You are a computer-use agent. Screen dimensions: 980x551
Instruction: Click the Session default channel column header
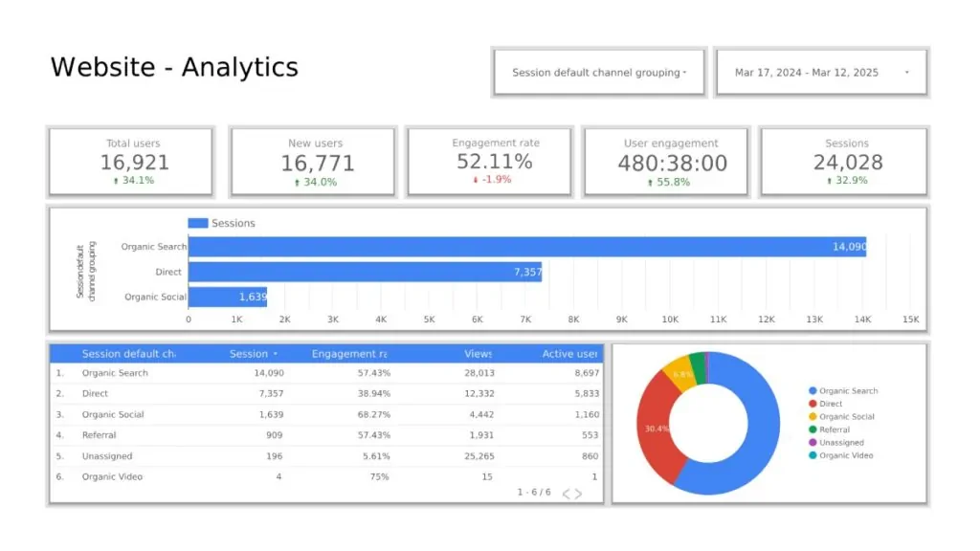click(x=128, y=354)
